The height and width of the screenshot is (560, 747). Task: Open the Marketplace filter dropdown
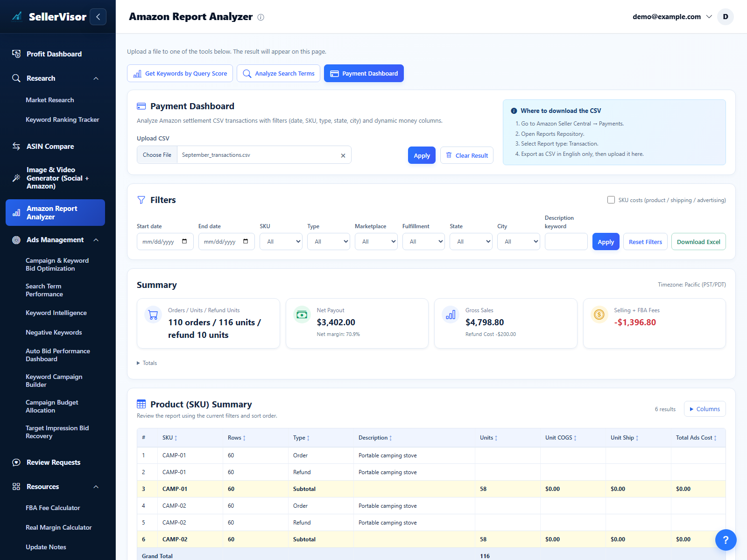(376, 241)
